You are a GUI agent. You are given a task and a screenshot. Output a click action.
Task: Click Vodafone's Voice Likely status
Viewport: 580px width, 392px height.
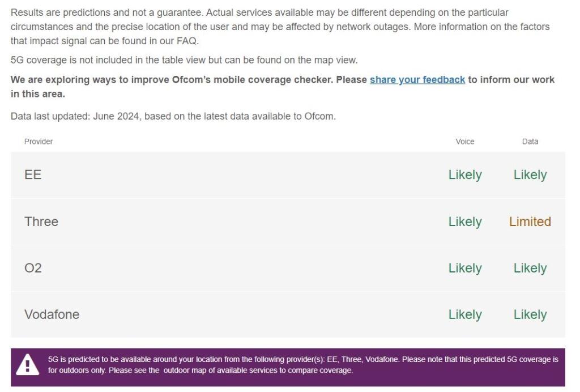pos(465,315)
